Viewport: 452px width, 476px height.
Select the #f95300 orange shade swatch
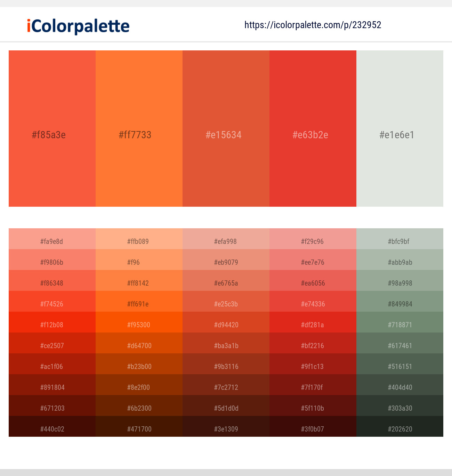tap(139, 325)
